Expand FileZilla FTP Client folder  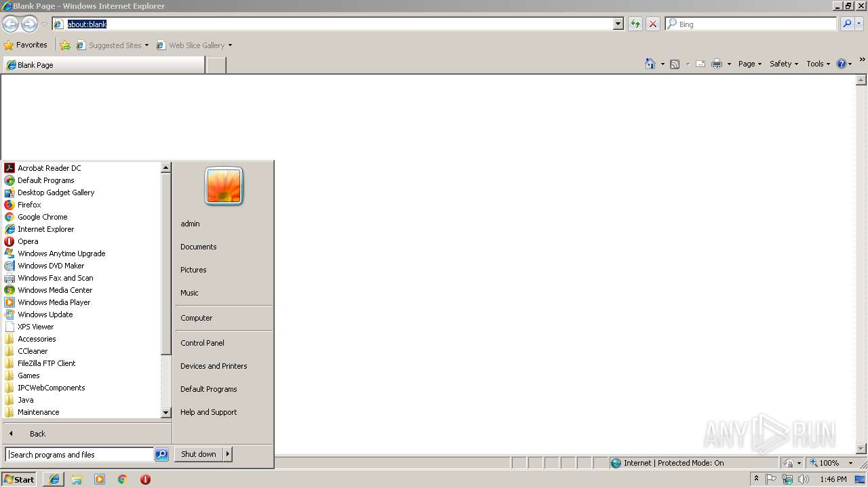(x=46, y=363)
